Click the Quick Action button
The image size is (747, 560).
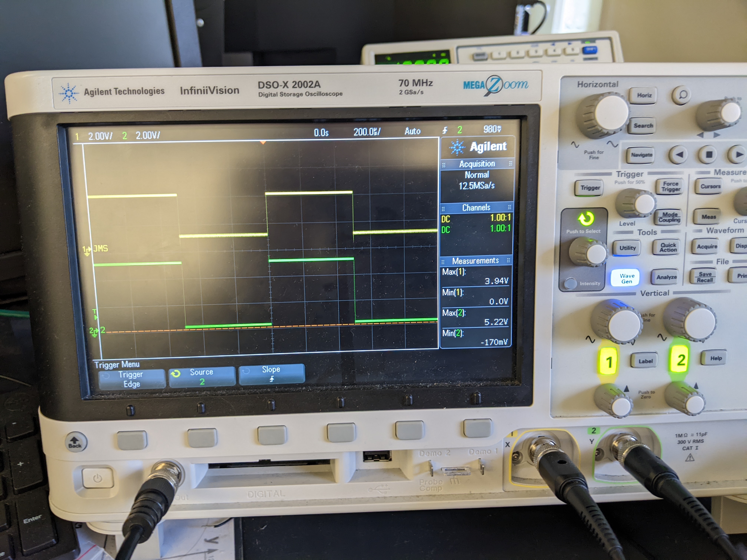click(668, 247)
